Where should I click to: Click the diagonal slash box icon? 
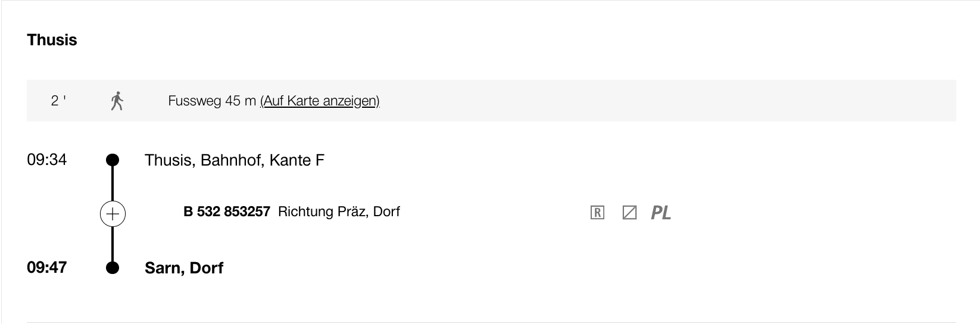(x=629, y=213)
